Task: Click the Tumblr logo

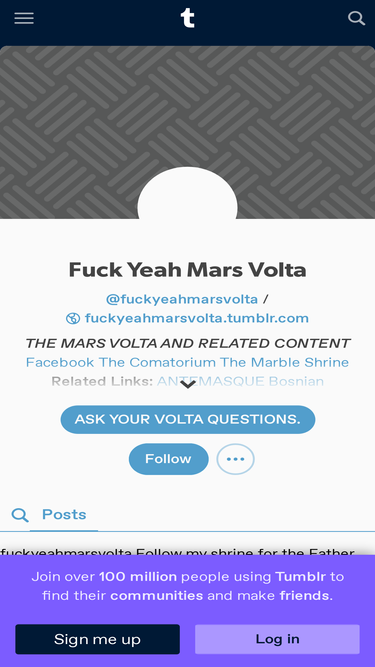Action: pos(188,18)
